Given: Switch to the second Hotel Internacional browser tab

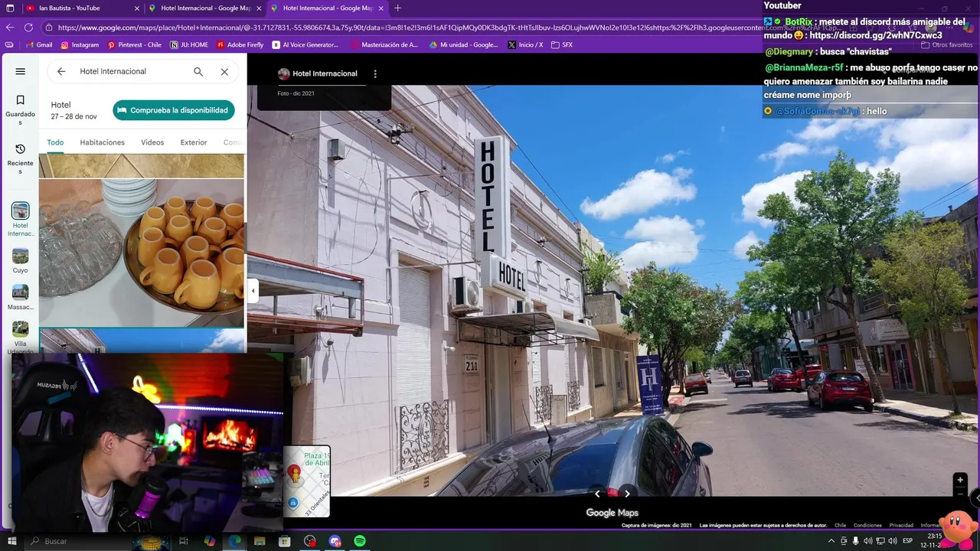Looking at the screenshot, I should point(328,8).
